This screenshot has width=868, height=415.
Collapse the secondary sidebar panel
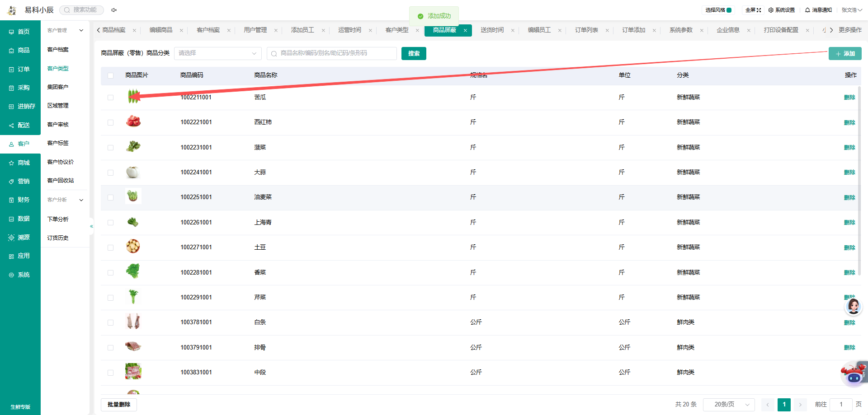[91, 226]
